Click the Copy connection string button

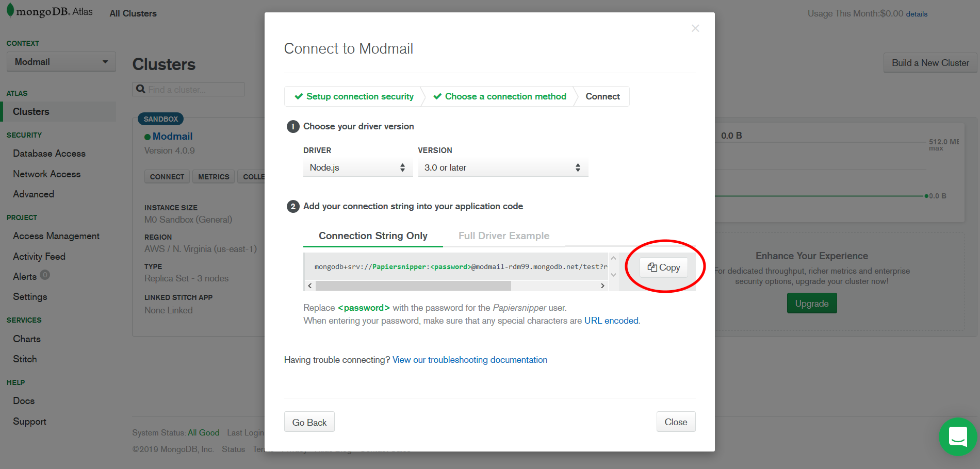tap(663, 267)
